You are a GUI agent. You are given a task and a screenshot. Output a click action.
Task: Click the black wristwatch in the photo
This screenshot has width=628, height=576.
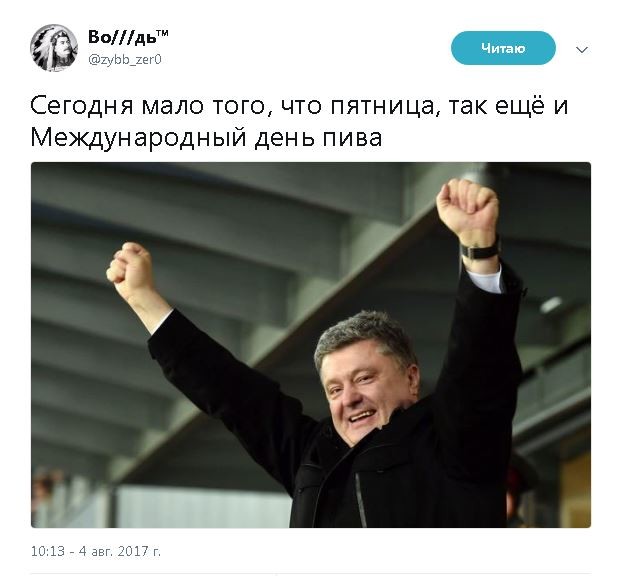click(480, 251)
